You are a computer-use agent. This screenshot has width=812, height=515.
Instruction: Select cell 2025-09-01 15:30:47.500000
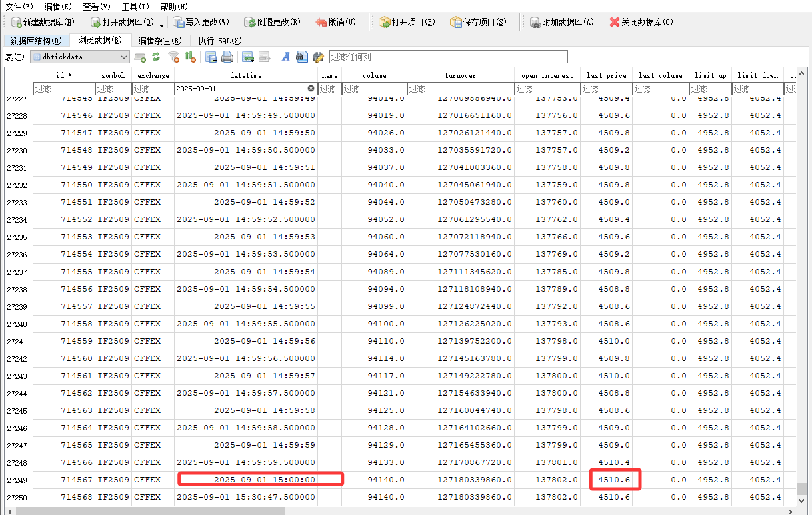pyautogui.click(x=245, y=497)
